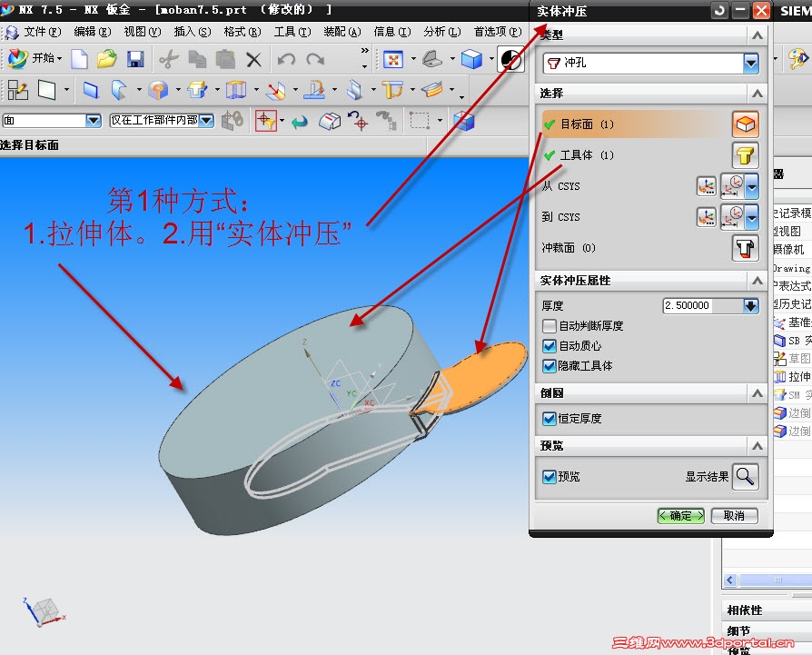Toggle the 恒定厚度 checkbox
The height and width of the screenshot is (655, 812).
(549, 419)
